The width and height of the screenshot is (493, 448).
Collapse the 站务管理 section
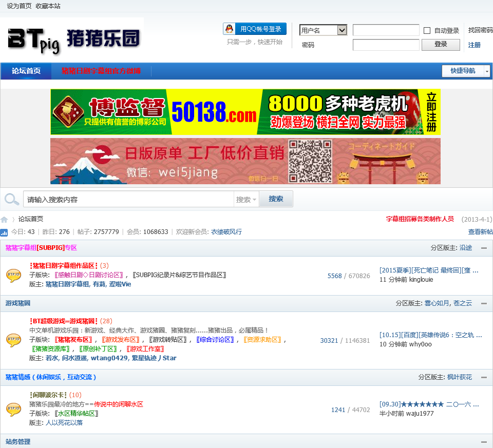pyautogui.click(x=484, y=442)
